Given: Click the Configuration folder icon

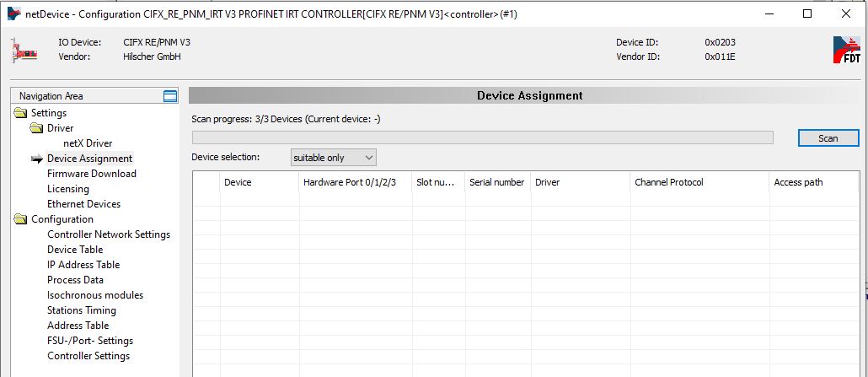Looking at the screenshot, I should [20, 219].
